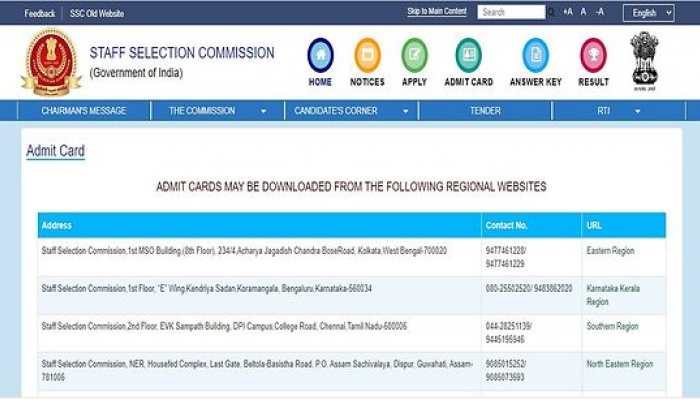
Task: Reset font size with the middle A
Action: tap(583, 12)
